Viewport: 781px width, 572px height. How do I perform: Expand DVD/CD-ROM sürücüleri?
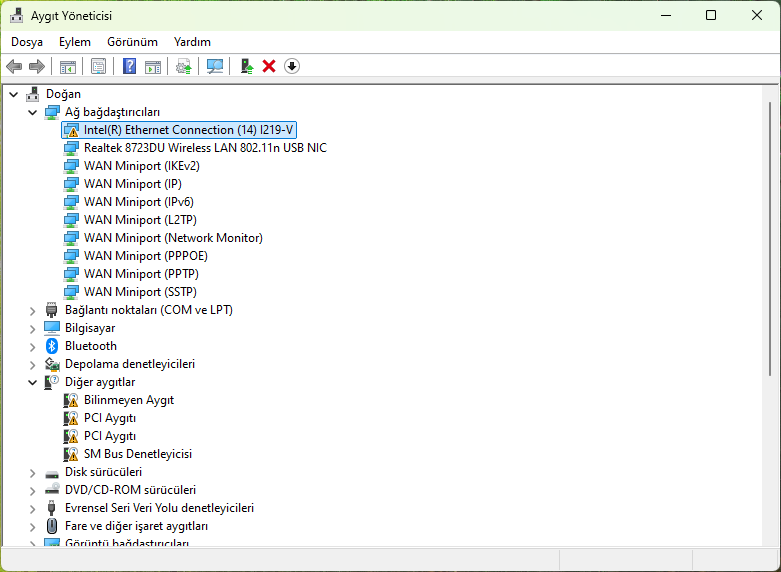pos(33,491)
